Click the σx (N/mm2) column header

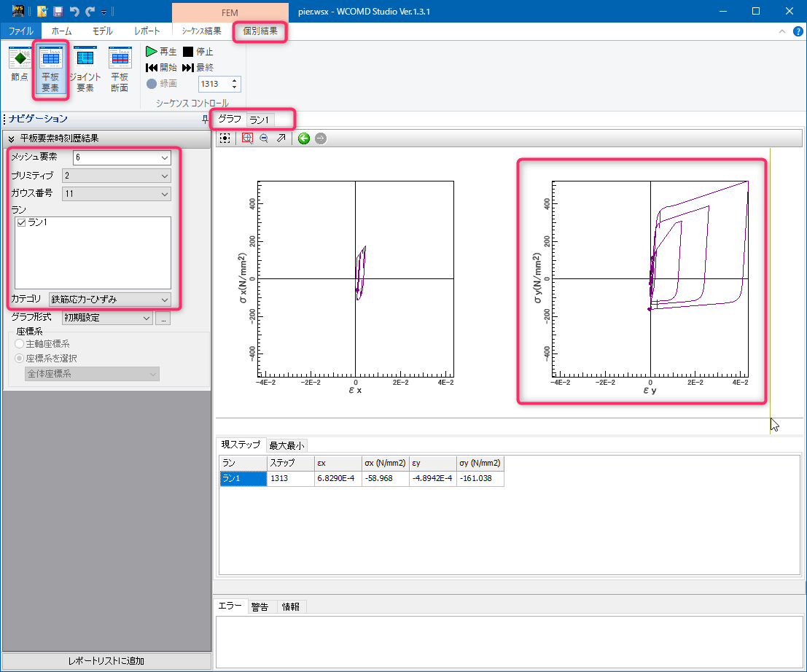click(x=385, y=463)
